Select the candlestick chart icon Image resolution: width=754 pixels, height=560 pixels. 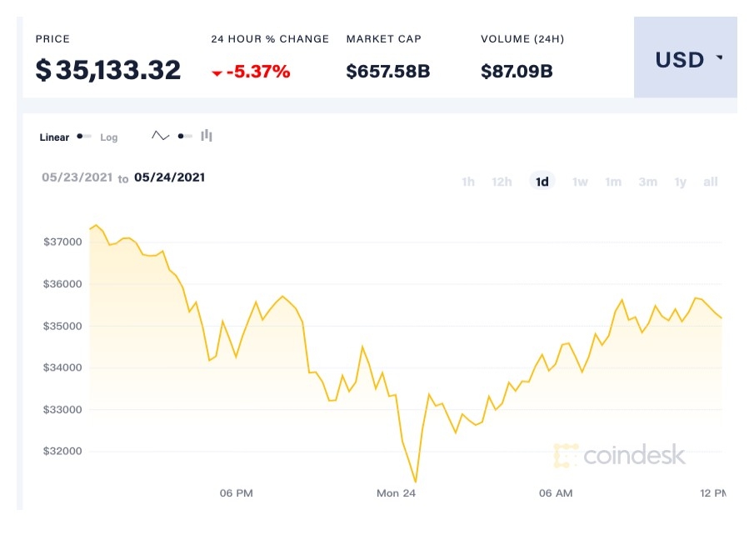[207, 135]
